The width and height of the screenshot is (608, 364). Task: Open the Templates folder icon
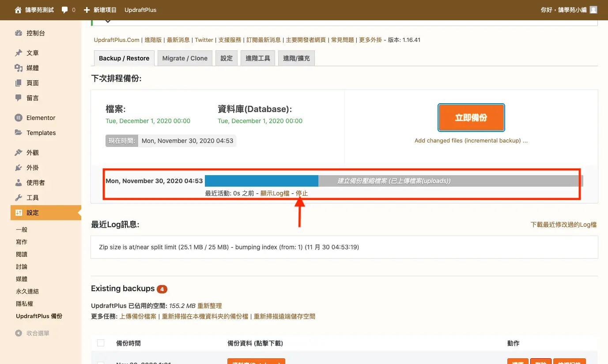coord(19,133)
